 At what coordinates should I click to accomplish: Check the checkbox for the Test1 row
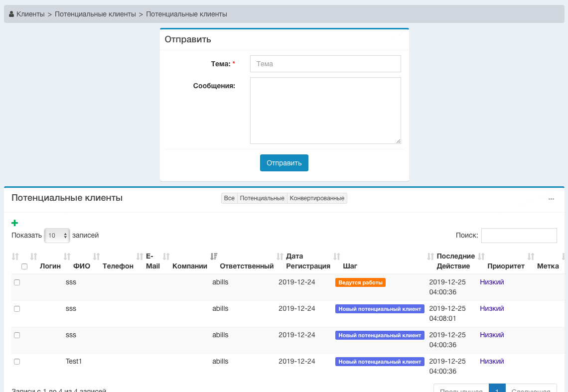pos(17,362)
